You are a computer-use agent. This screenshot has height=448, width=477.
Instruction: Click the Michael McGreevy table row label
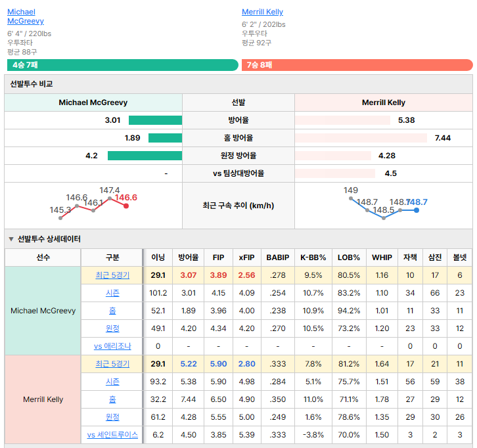coord(43,311)
